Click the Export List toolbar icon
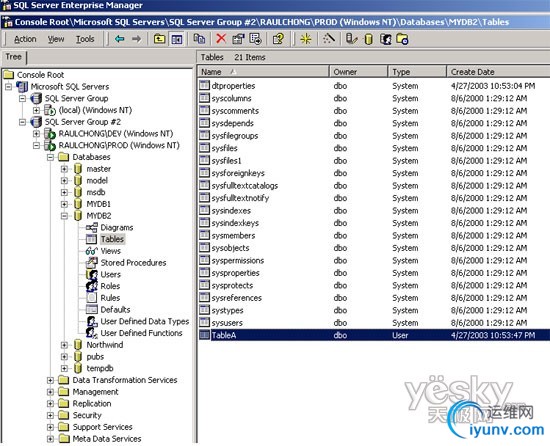The height and width of the screenshot is (446, 550). [x=255, y=39]
